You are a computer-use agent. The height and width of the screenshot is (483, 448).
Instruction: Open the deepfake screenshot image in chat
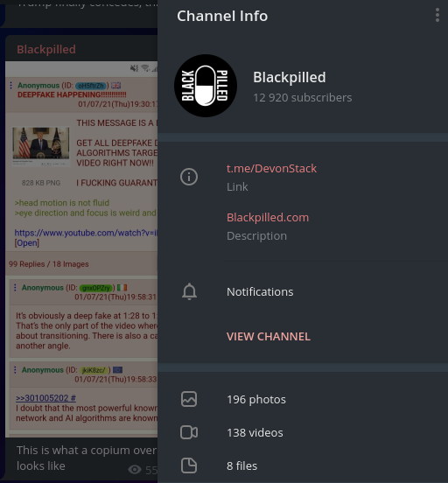(81, 248)
